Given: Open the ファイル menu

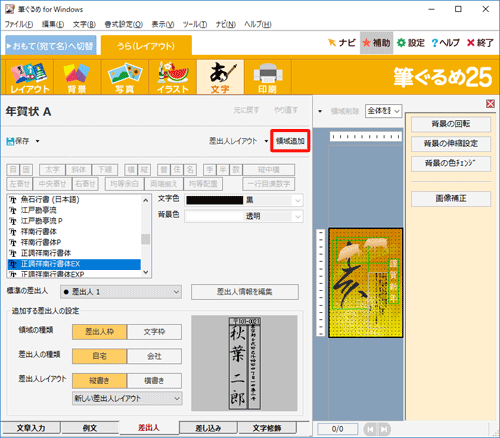Looking at the screenshot, I should (19, 24).
